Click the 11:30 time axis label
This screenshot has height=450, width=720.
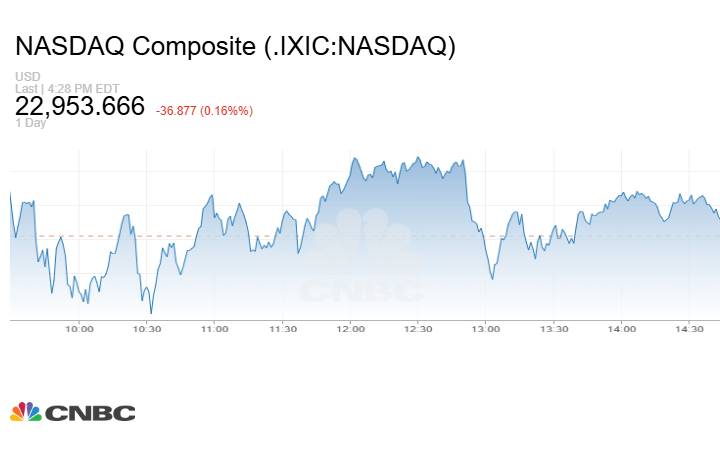click(283, 329)
